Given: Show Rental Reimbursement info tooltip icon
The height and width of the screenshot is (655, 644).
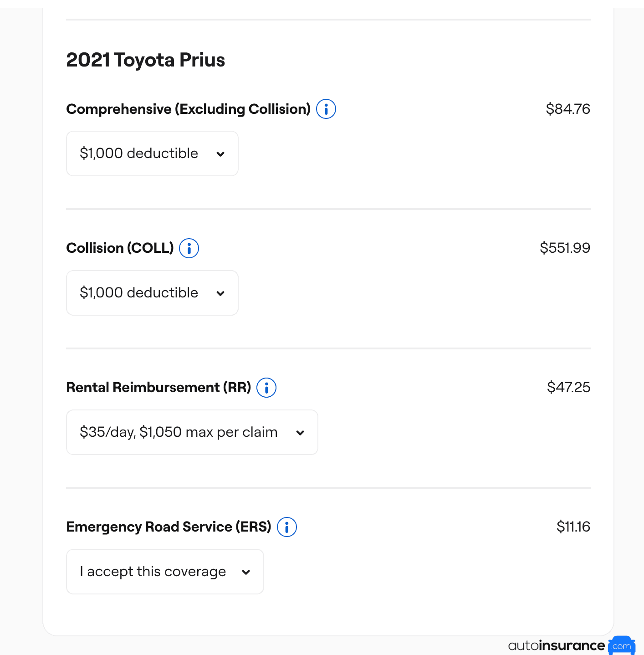Looking at the screenshot, I should click(x=266, y=388).
